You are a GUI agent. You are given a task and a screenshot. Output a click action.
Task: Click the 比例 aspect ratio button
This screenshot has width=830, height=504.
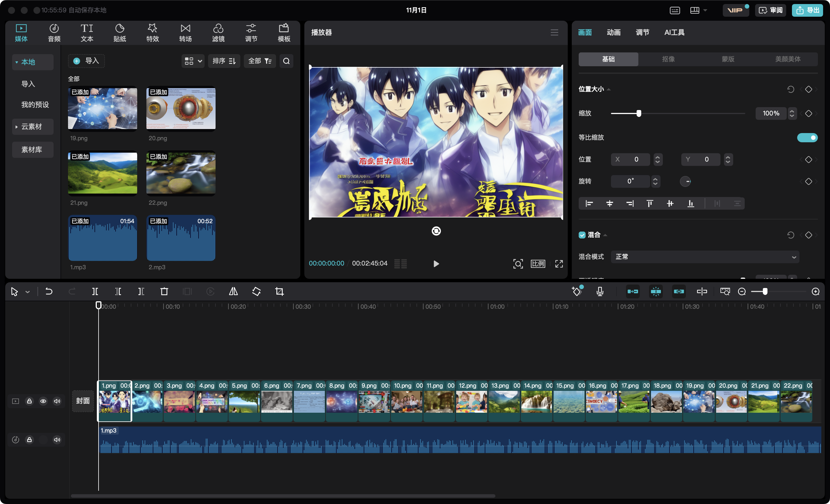tap(538, 264)
